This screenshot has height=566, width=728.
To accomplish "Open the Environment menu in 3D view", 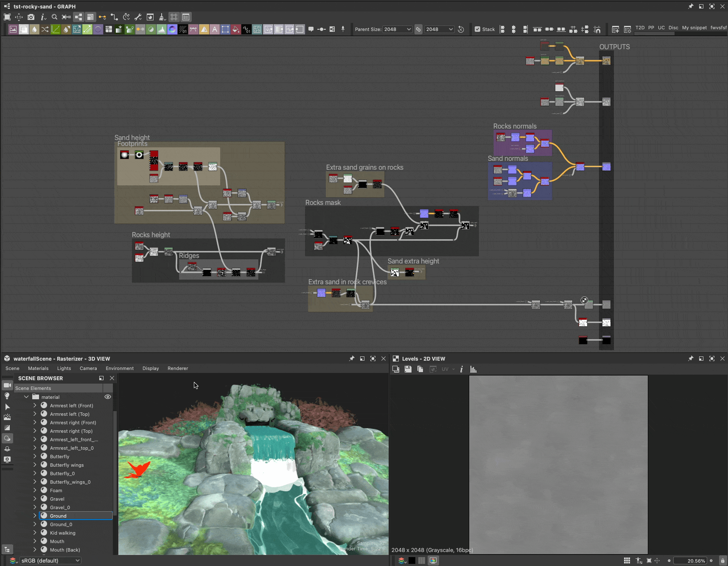I will point(120,368).
